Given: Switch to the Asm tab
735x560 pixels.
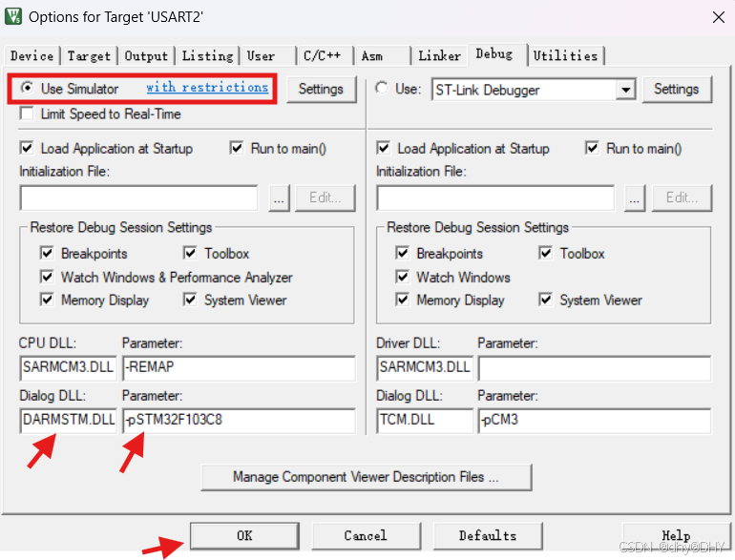Looking at the screenshot, I should 383,55.
